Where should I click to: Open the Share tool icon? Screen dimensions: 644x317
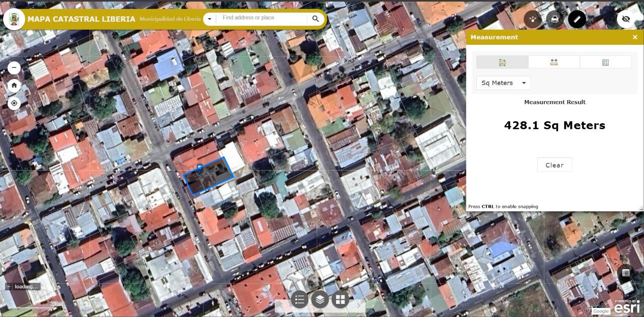532,19
